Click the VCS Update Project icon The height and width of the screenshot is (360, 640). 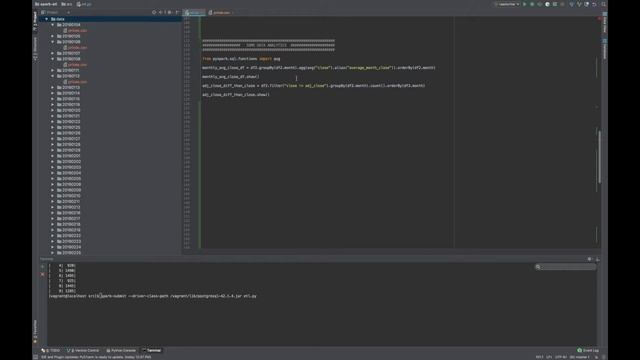point(571,4)
